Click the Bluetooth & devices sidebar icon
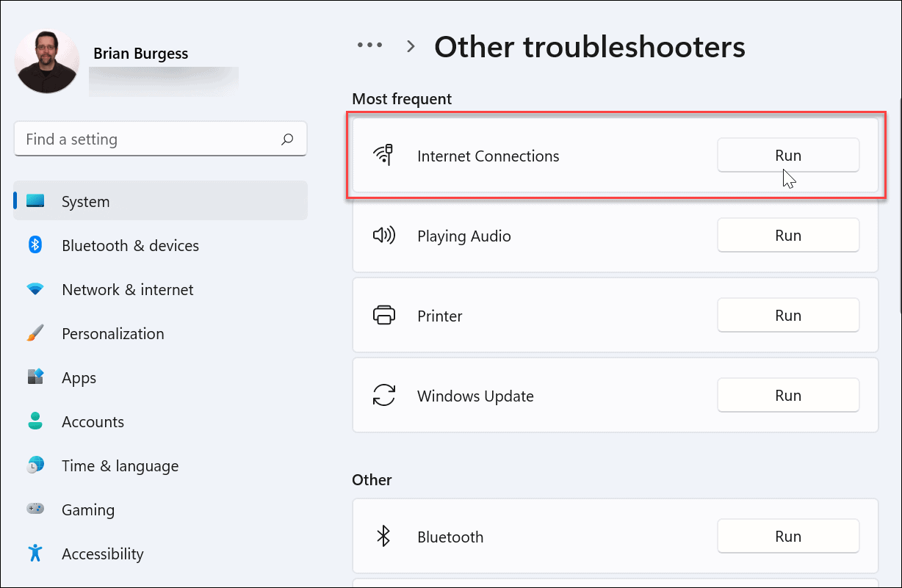The image size is (902, 588). [35, 245]
